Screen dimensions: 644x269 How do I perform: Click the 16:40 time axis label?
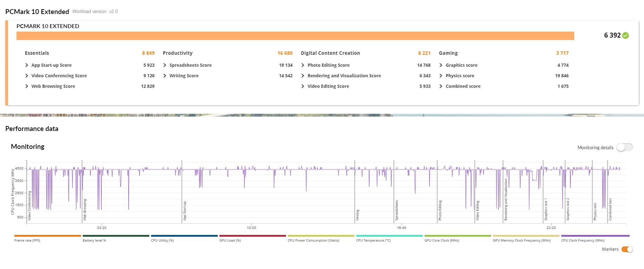click(x=401, y=228)
